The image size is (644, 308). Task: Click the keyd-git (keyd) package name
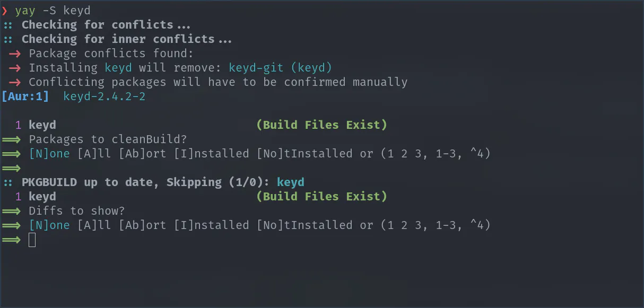point(280,68)
